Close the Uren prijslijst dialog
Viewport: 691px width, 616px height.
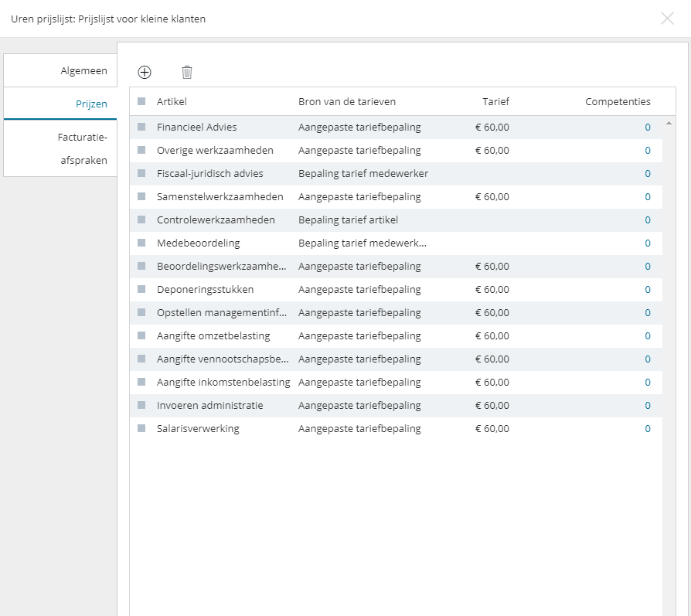(667, 19)
